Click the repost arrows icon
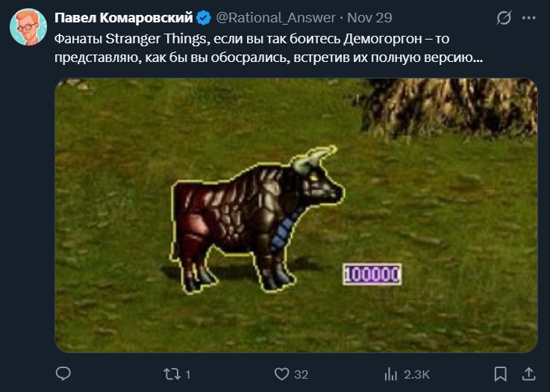The height and width of the screenshot is (392, 550). pyautogui.click(x=172, y=374)
